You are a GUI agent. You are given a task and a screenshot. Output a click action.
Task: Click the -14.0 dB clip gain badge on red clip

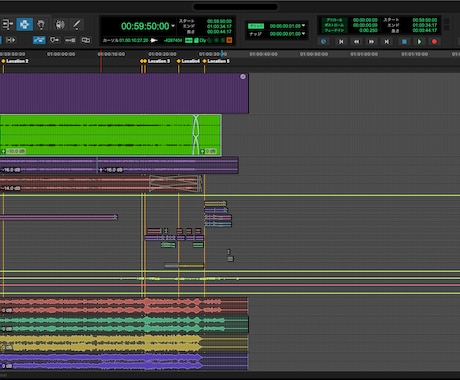click(11, 188)
